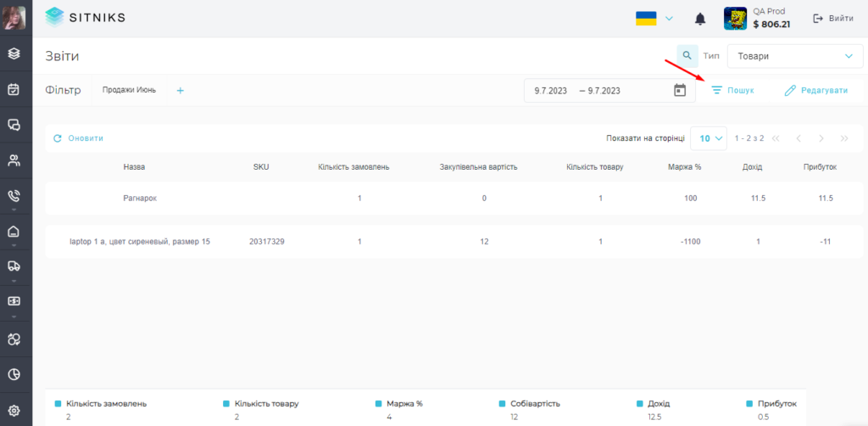This screenshot has height=426, width=868.
Task: Open the phone calls sidebar icon
Action: pos(14,196)
